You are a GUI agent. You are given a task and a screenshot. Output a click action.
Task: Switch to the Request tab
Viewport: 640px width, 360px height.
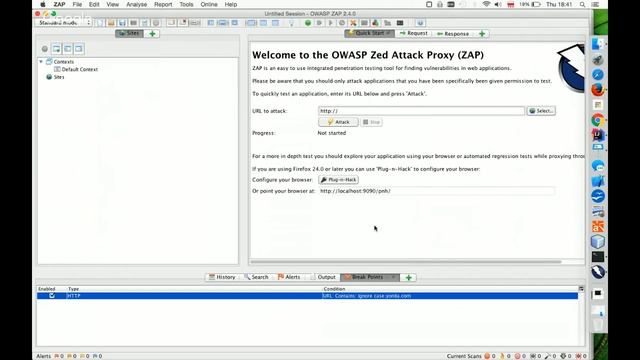(413, 33)
